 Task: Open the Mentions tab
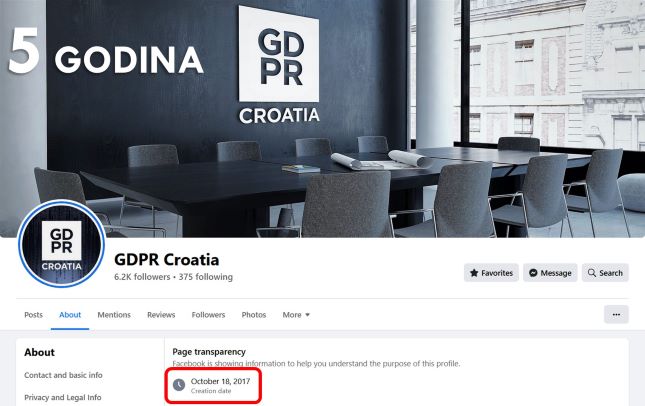[114, 315]
